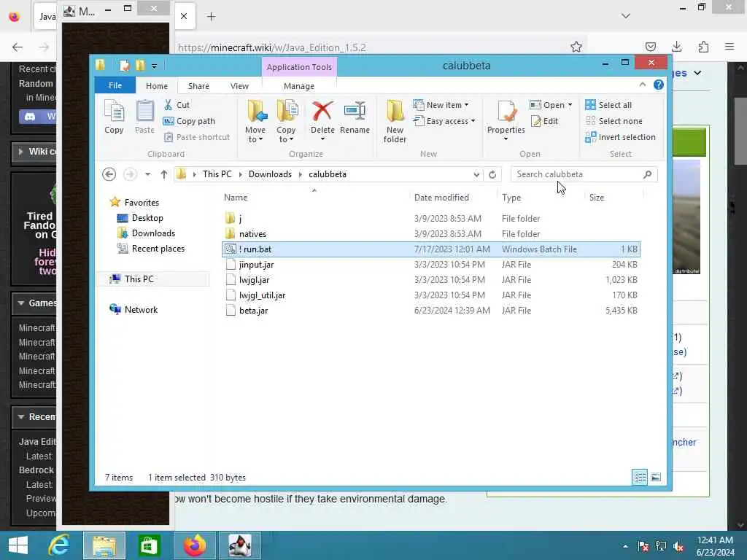This screenshot has height=560, width=747.
Task: Go up one folder level arrow
Action: point(164,174)
